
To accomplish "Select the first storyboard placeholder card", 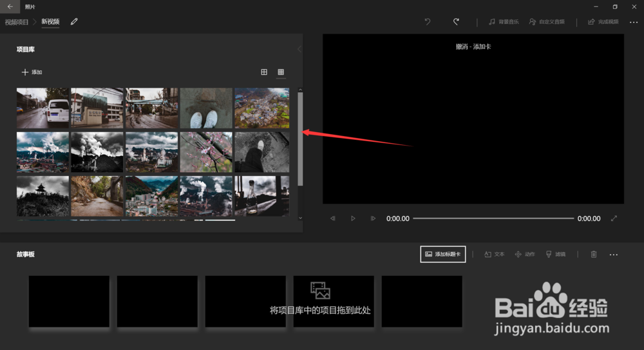I will click(69, 302).
